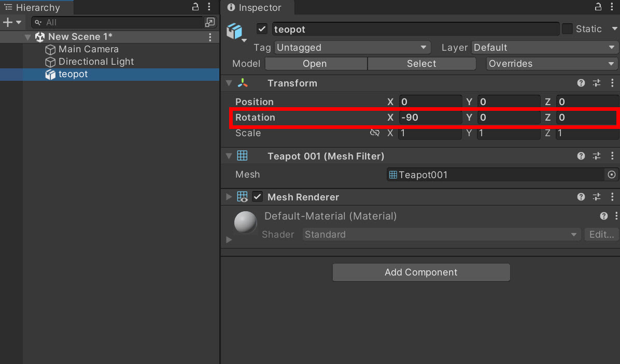Toggle the Inspector panel lock icon

tap(598, 7)
